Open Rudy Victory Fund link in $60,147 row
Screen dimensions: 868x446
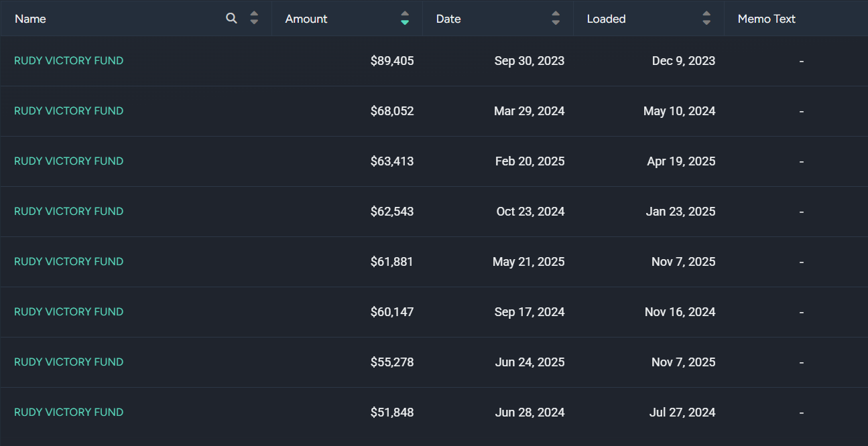point(69,312)
